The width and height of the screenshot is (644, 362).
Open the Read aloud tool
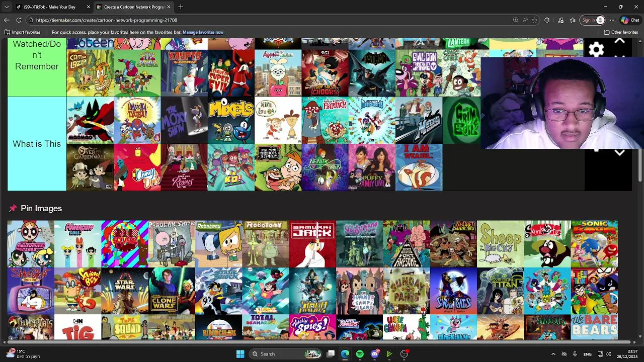(x=525, y=20)
